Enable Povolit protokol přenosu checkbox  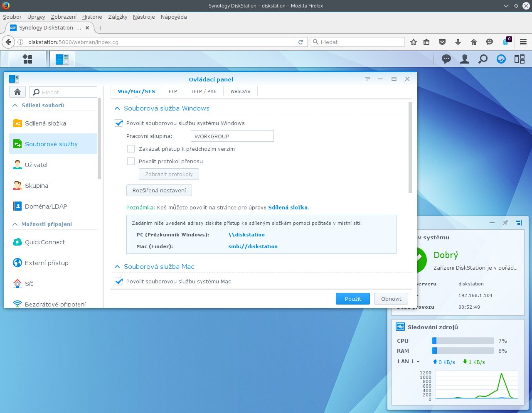point(131,161)
